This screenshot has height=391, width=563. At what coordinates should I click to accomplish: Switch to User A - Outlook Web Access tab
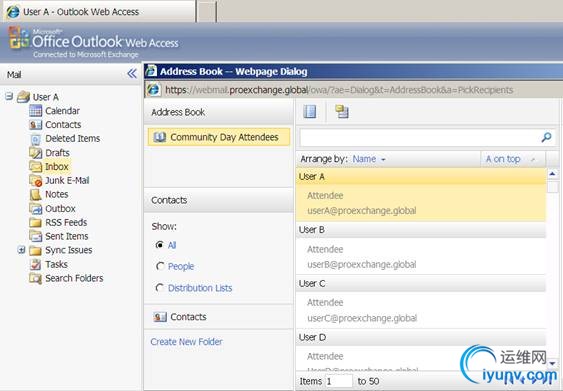click(x=99, y=11)
